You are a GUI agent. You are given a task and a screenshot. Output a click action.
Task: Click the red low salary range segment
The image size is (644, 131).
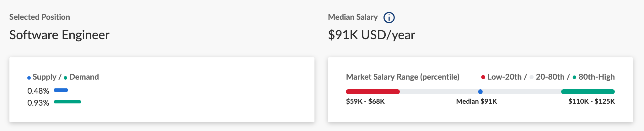pos(373,92)
